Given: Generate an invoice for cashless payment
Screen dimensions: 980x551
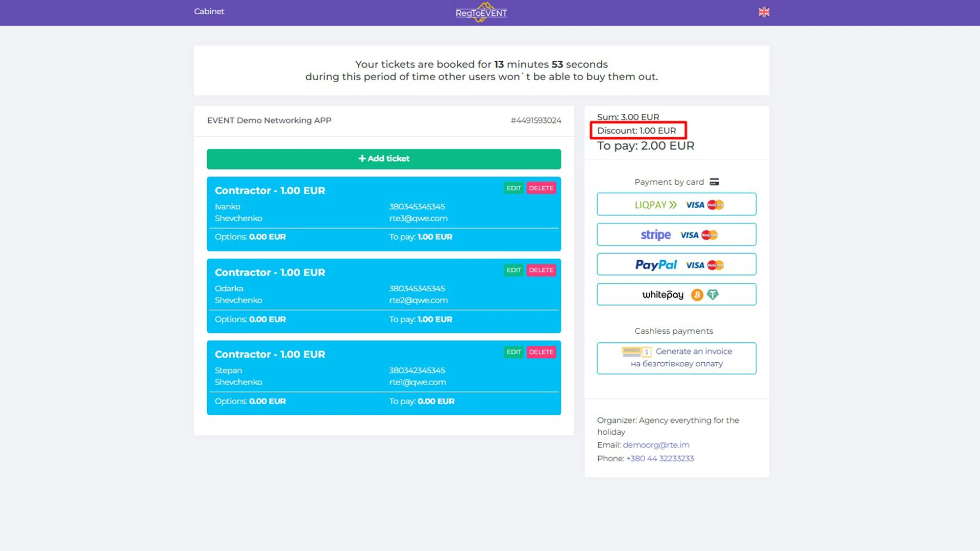Looking at the screenshot, I should click(676, 358).
